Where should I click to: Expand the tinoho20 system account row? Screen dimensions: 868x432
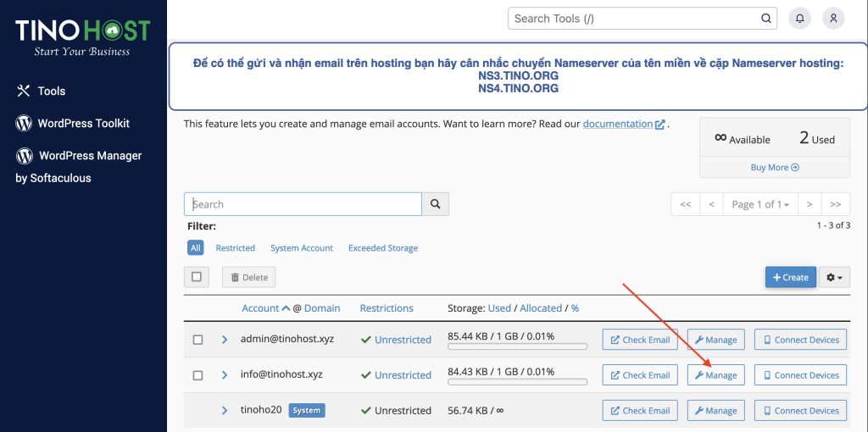point(224,411)
